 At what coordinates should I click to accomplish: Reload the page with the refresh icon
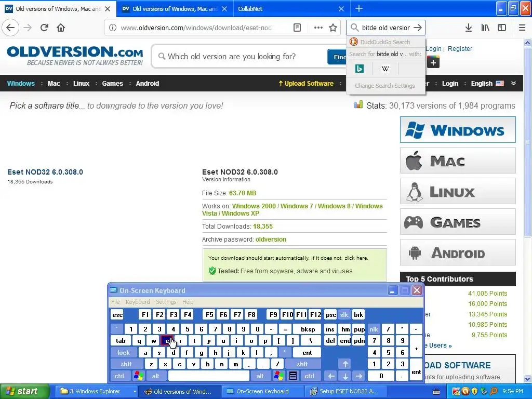[44, 28]
